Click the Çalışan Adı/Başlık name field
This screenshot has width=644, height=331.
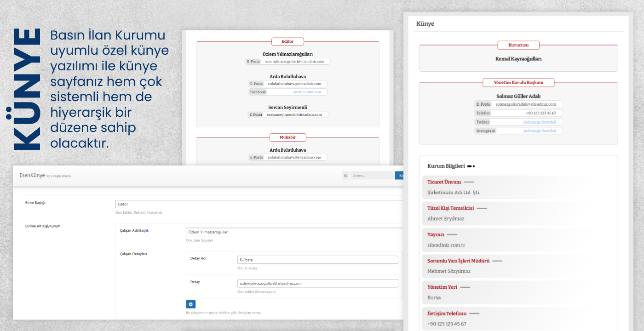pyautogui.click(x=294, y=232)
